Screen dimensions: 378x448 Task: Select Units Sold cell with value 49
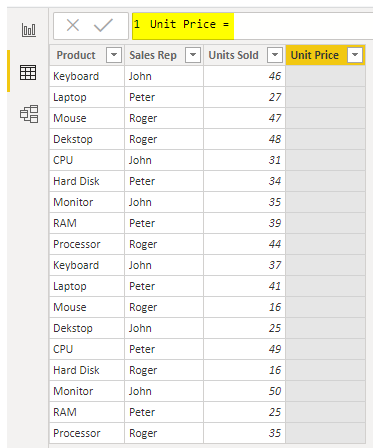point(244,349)
